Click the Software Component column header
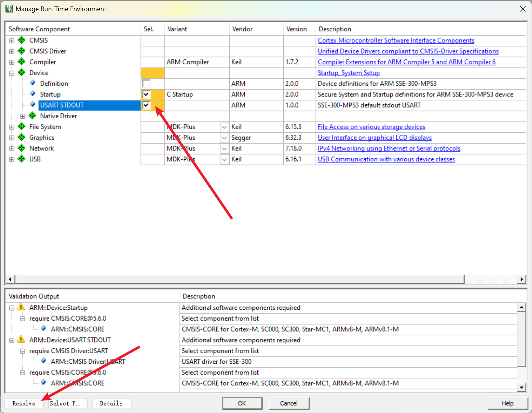The image size is (532, 413). point(73,29)
